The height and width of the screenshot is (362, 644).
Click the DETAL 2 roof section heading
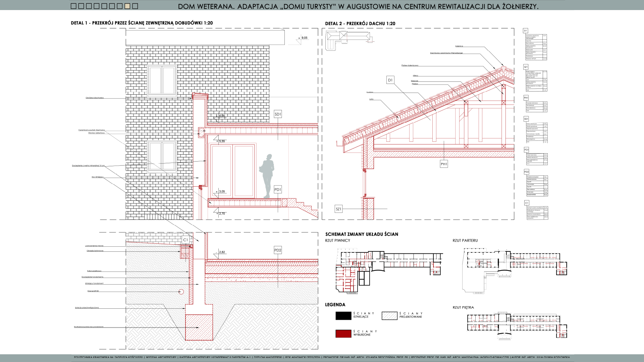360,24
